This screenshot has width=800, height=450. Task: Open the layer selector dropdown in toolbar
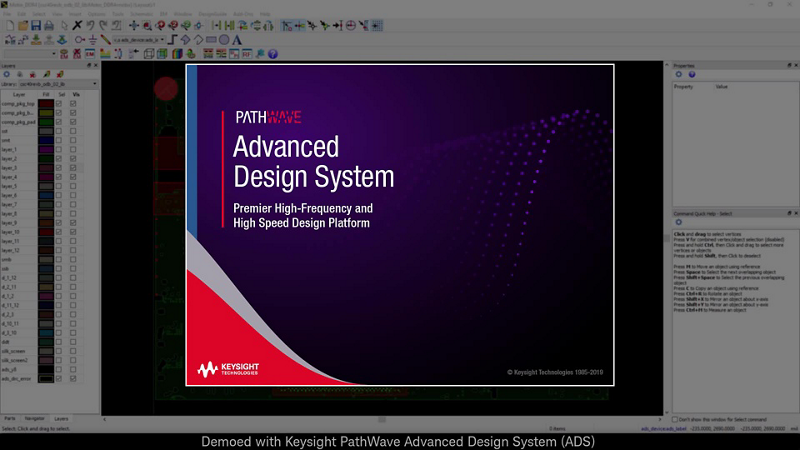[139, 40]
